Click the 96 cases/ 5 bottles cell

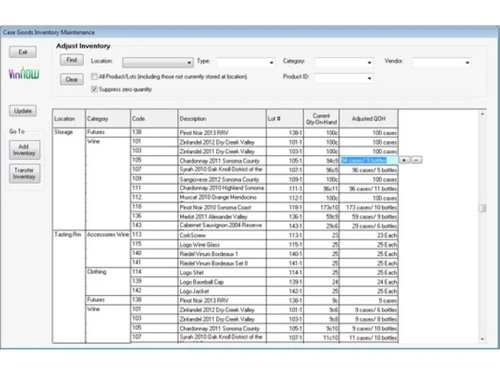[x=369, y=170]
